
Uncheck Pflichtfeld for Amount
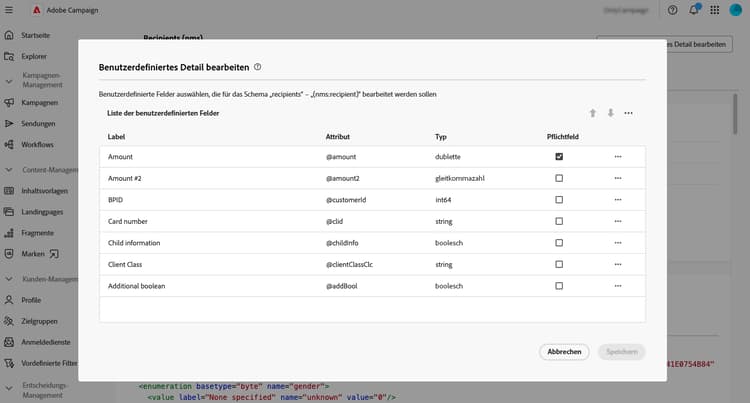coord(559,157)
